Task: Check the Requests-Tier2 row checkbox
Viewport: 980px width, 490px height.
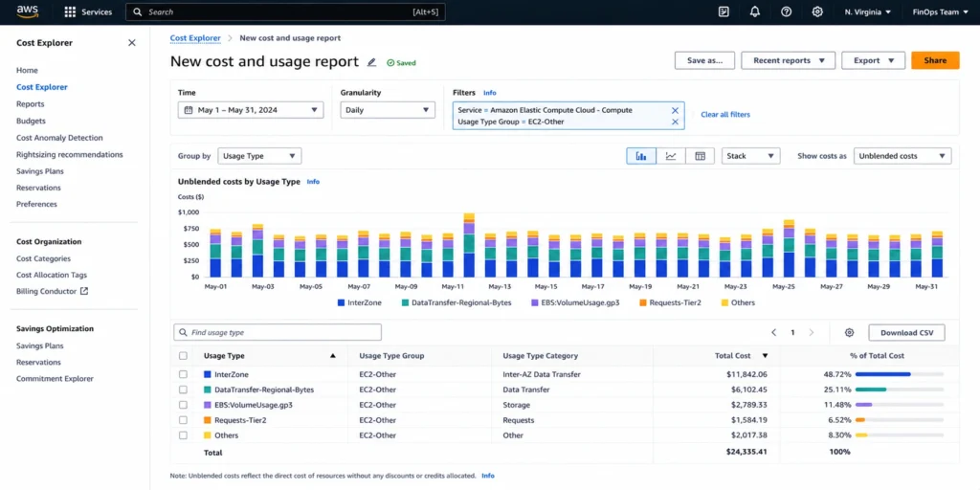Action: pos(183,420)
